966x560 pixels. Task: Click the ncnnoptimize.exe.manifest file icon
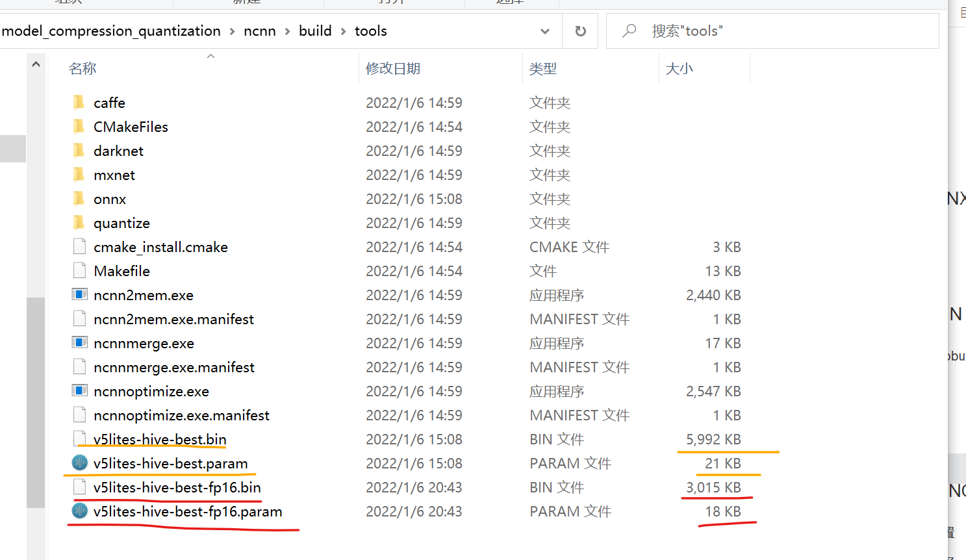[x=79, y=414]
